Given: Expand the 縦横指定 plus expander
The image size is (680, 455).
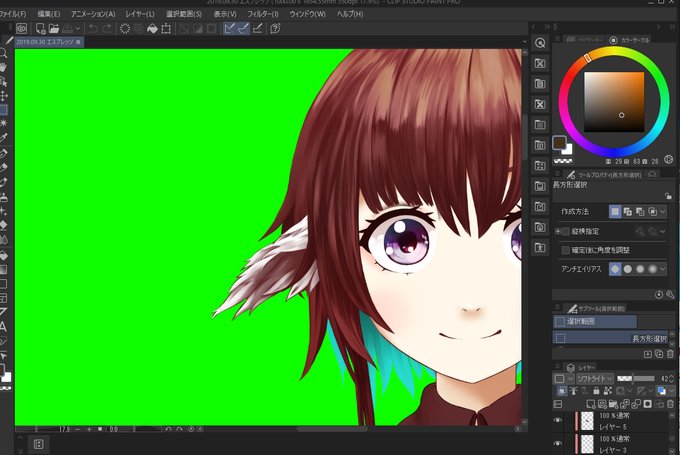Looking at the screenshot, I should (x=557, y=232).
